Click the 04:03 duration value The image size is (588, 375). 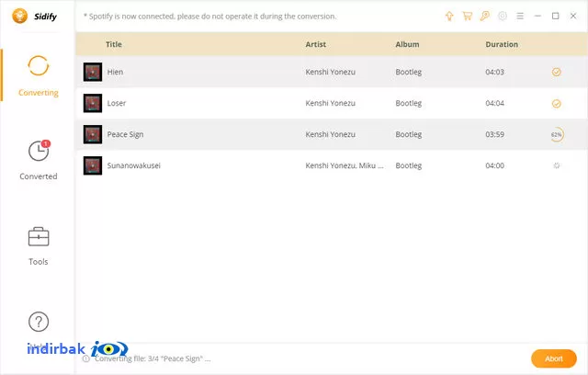coord(494,72)
